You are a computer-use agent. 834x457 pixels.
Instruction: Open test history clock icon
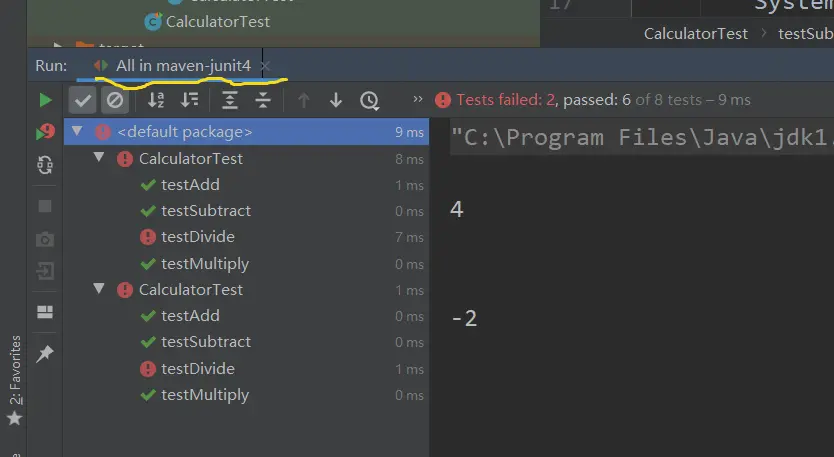tap(370, 100)
